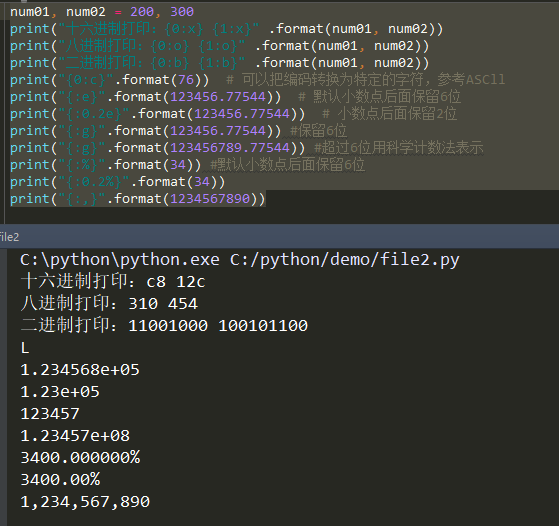The width and height of the screenshot is (559, 526).
Task: Click output value '123457'
Action: [50, 414]
